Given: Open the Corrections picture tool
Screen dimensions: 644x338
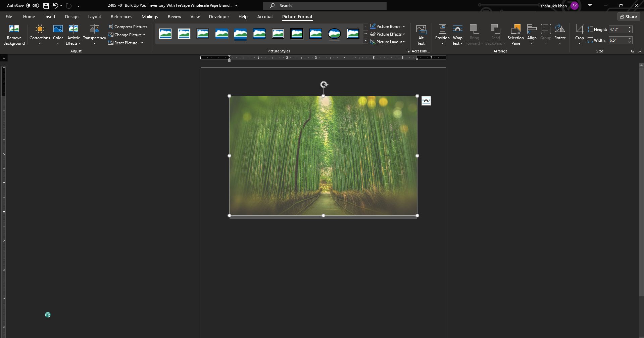Looking at the screenshot, I should 40,30.
